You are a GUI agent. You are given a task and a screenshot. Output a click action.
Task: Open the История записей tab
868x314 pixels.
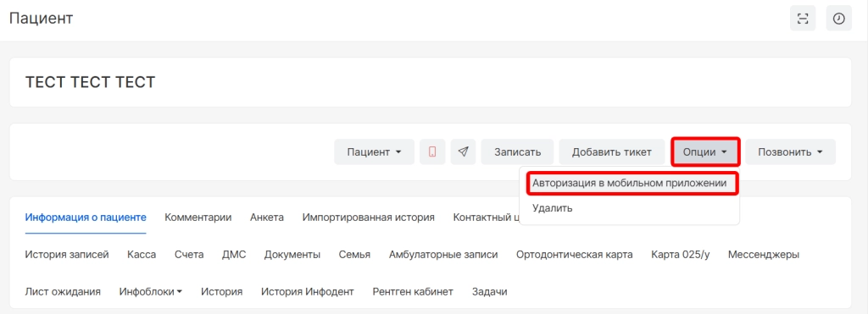[x=67, y=254]
